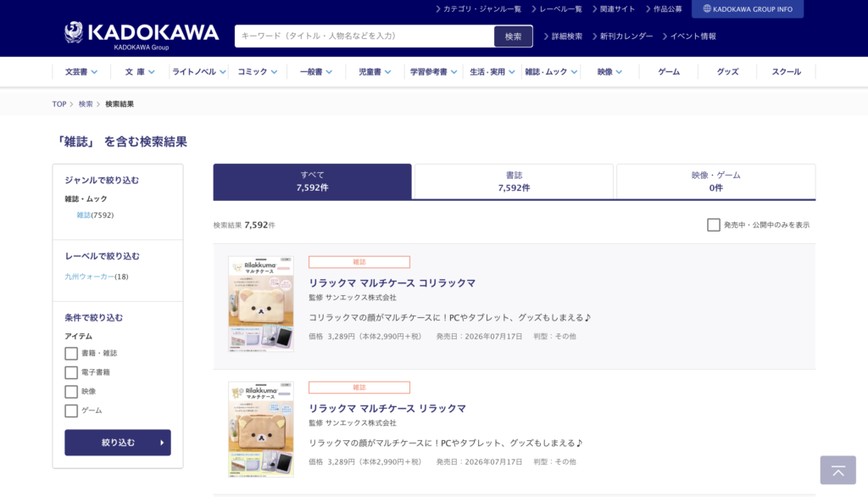The image size is (868, 497).
Task: Expand the コミック category dropdown
Action: coord(257,72)
